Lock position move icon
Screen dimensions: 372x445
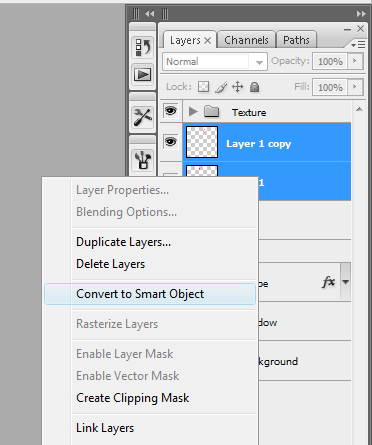[x=237, y=87]
